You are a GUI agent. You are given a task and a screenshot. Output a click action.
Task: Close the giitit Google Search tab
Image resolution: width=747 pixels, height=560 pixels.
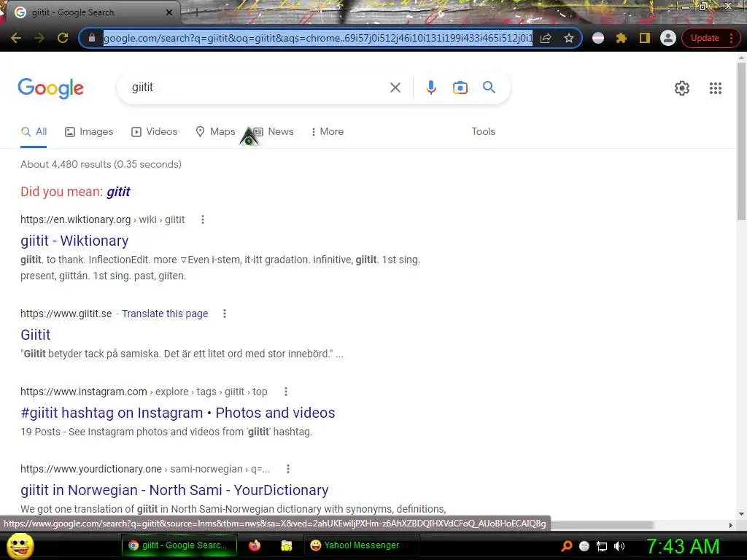(x=169, y=12)
